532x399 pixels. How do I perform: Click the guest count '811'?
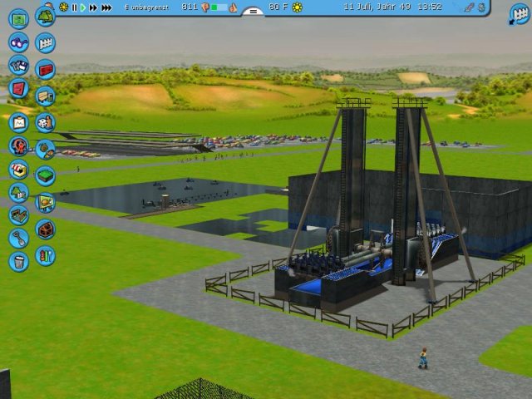click(x=190, y=7)
